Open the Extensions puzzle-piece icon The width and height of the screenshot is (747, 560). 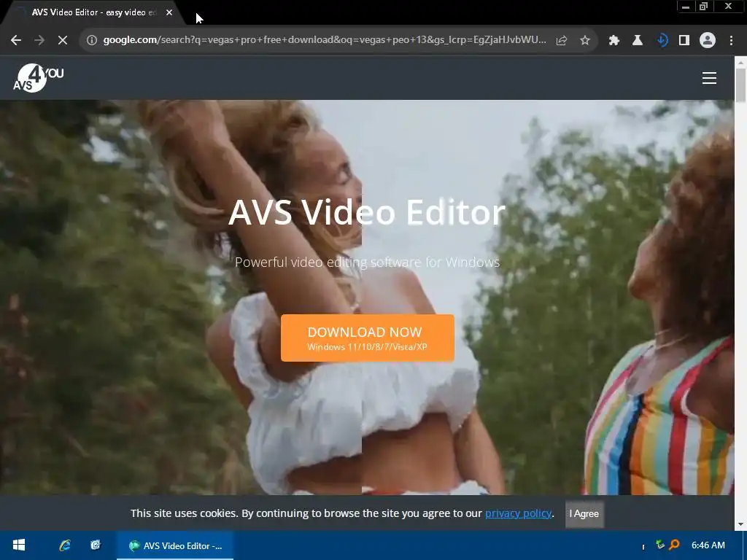pos(614,41)
